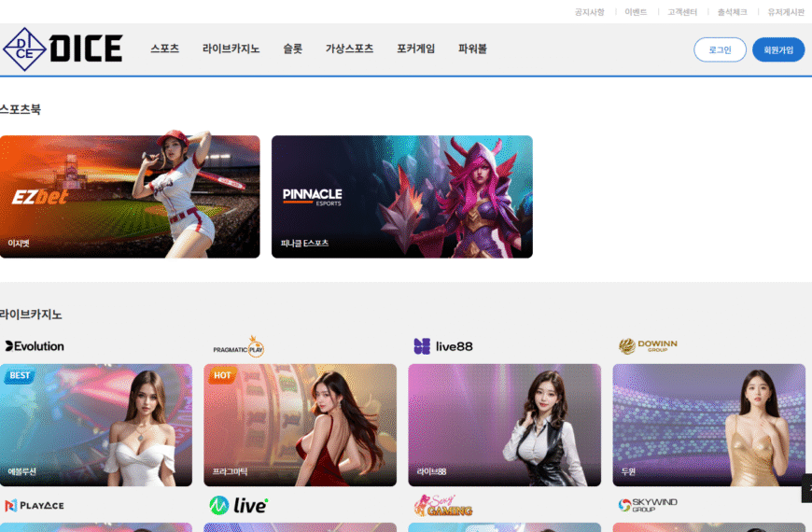The image size is (812, 532).
Task: Click the Microgaming live provider logo
Action: click(x=239, y=505)
